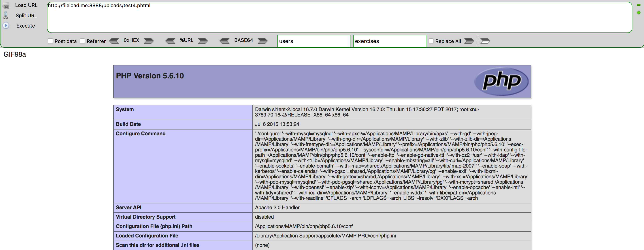Click the Darwin kernel version value
This screenshot has height=250, width=644.
coord(367,112)
